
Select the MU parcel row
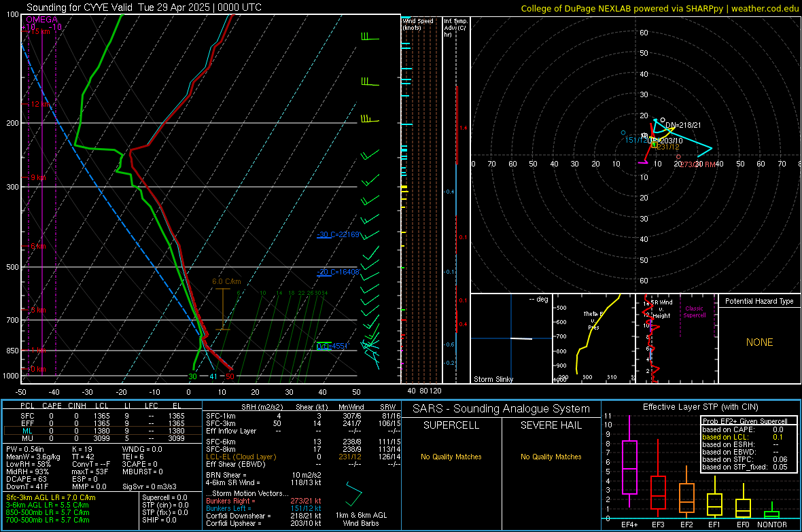[x=103, y=438]
